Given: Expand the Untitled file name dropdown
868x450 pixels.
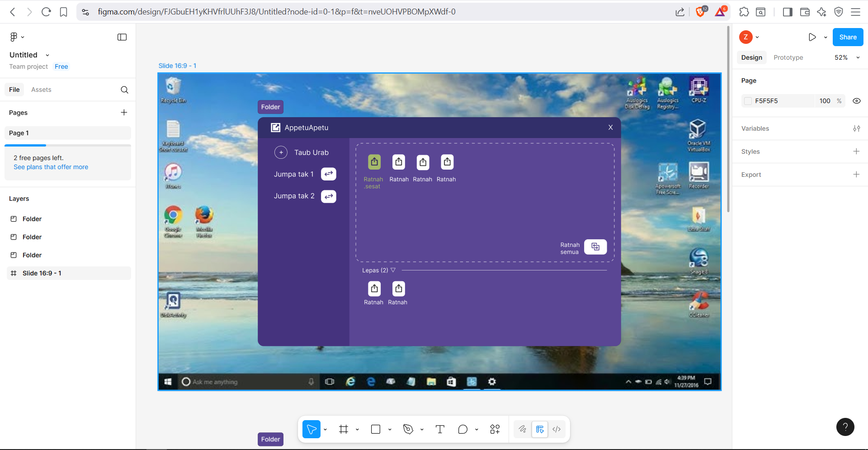Looking at the screenshot, I should point(47,55).
